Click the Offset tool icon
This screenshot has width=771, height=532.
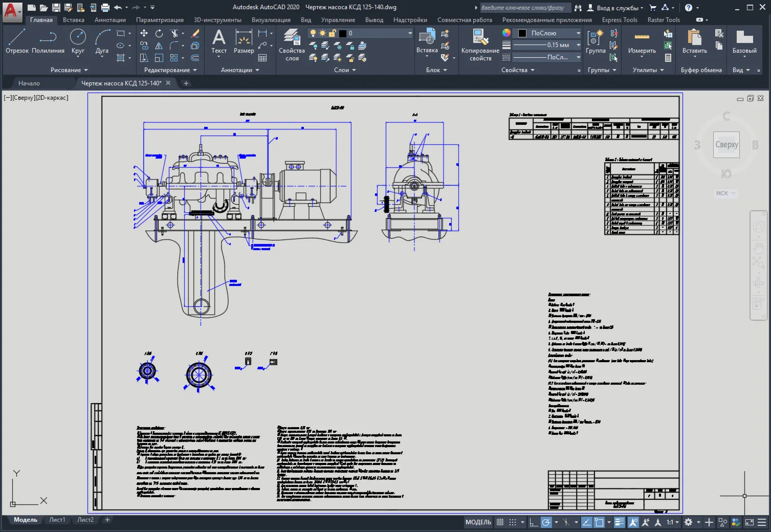coord(195,58)
